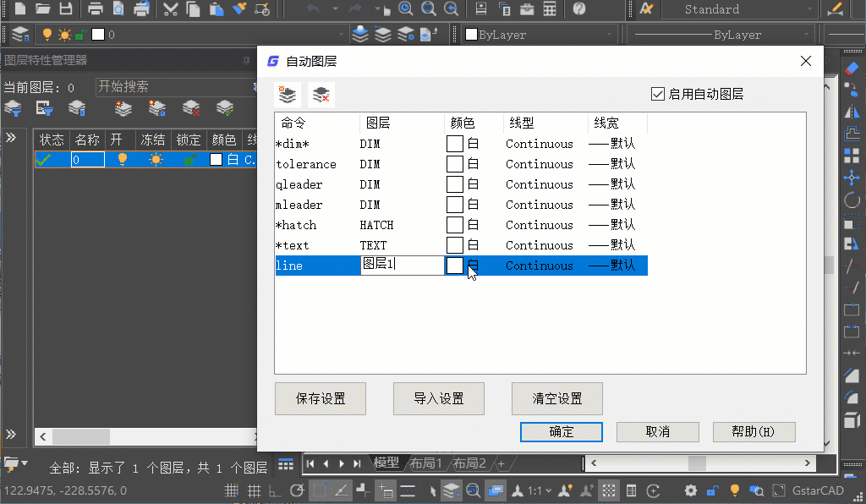Image resolution: width=866 pixels, height=504 pixels.
Task: Click the Match Properties brush icon
Action: point(238,9)
